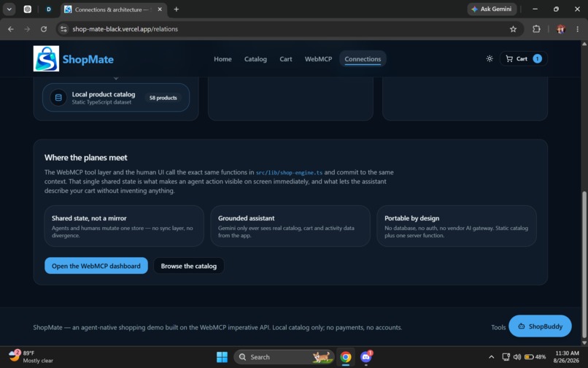Open Chrome from the taskbar
Screen dimensions: 588x368
(346, 357)
